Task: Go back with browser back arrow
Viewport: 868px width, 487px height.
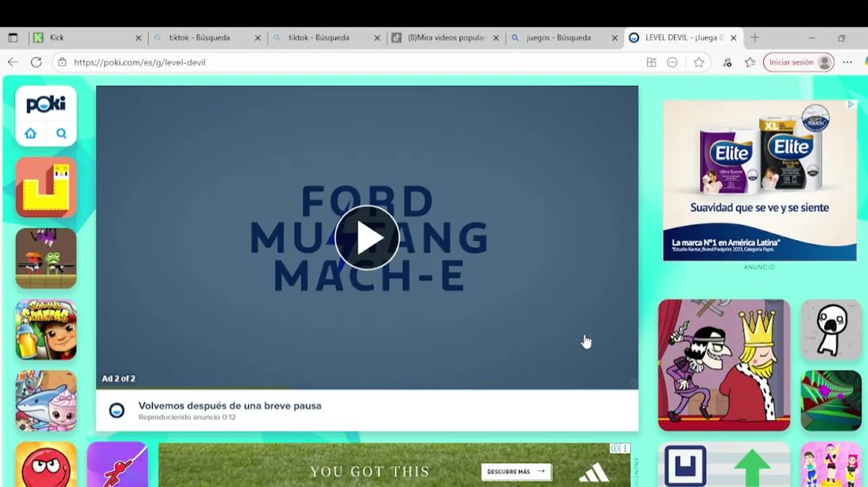Action: coord(13,62)
